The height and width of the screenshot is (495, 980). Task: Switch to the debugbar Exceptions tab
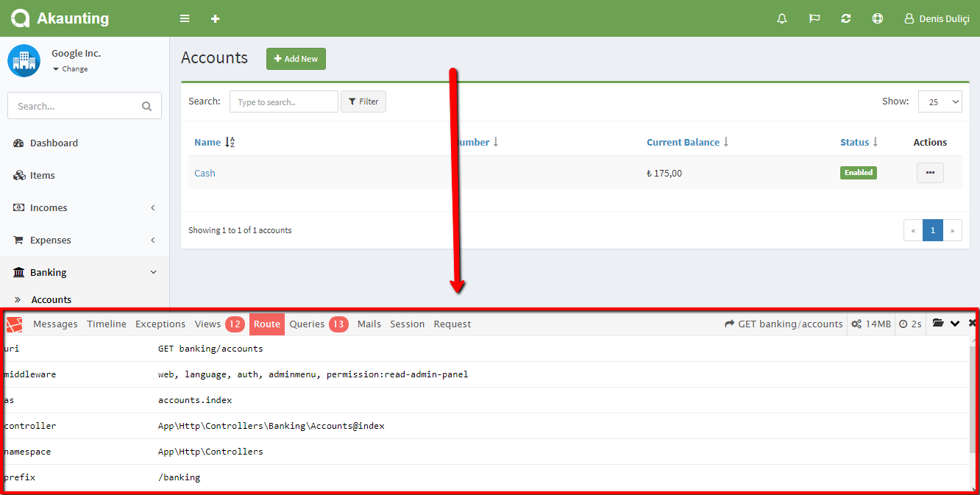pyautogui.click(x=160, y=324)
